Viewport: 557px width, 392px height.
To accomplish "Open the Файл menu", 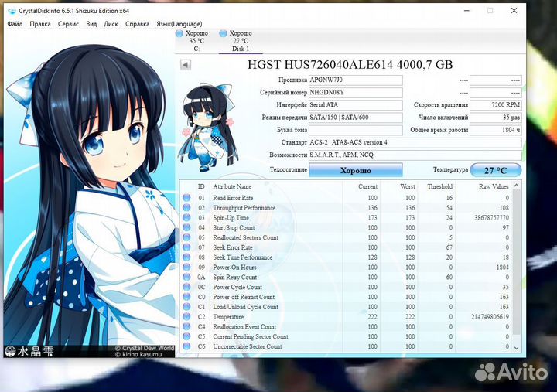I will 15,24.
